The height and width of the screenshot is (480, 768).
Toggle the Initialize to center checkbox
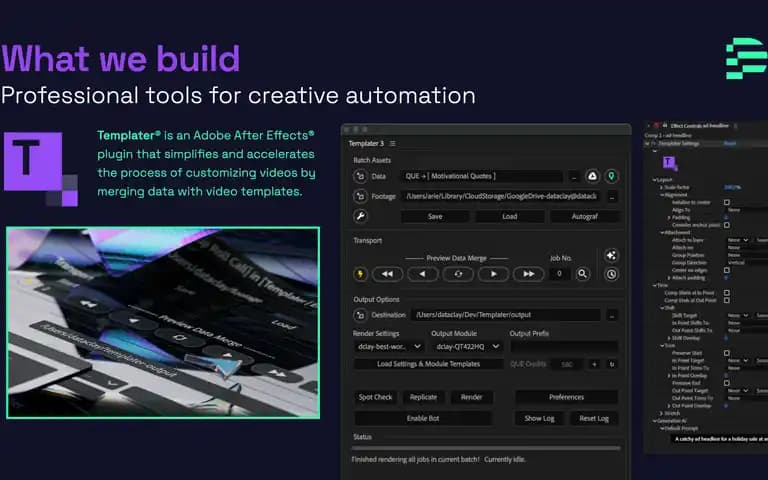point(727,202)
